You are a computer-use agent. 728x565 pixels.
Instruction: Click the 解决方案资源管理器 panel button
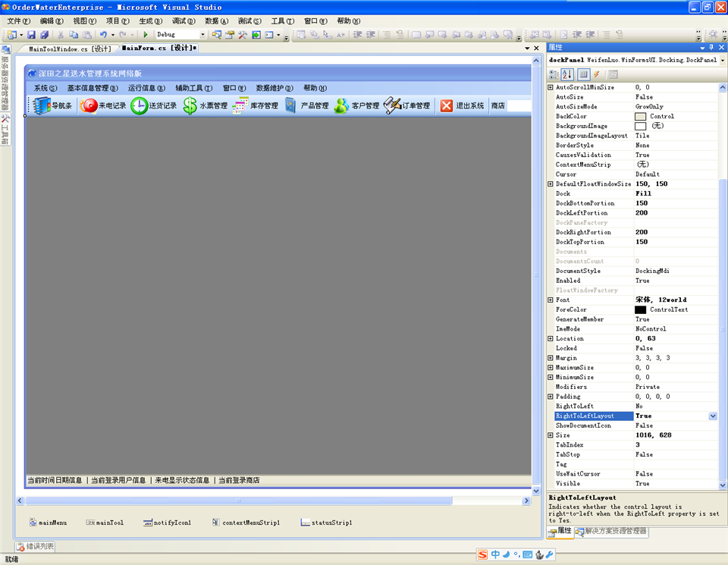(616, 532)
